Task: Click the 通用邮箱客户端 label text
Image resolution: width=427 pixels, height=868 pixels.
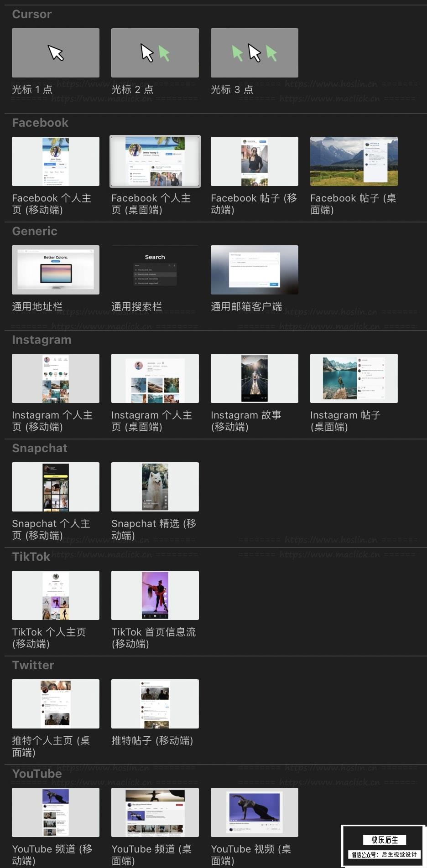Action: click(x=246, y=306)
